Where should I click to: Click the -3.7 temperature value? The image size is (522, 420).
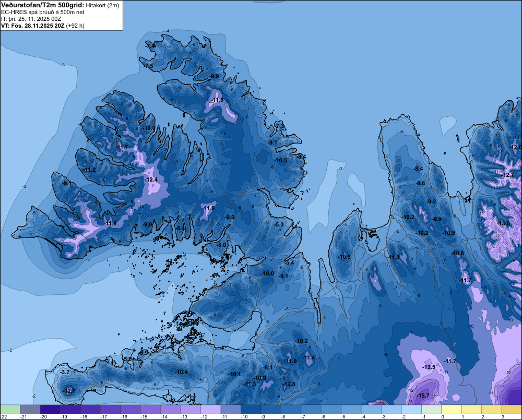[x=64, y=372]
